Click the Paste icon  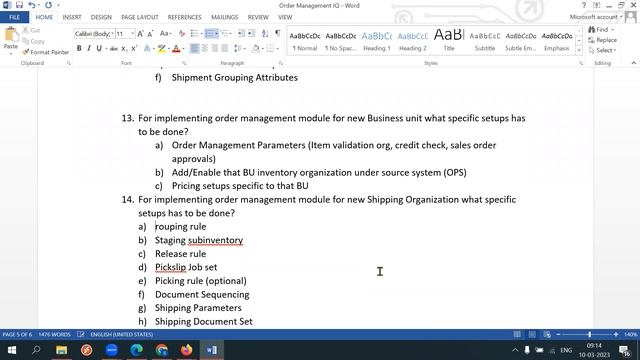[11, 39]
